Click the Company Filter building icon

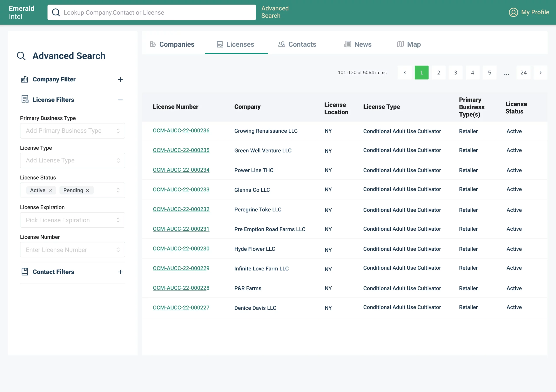point(25,79)
